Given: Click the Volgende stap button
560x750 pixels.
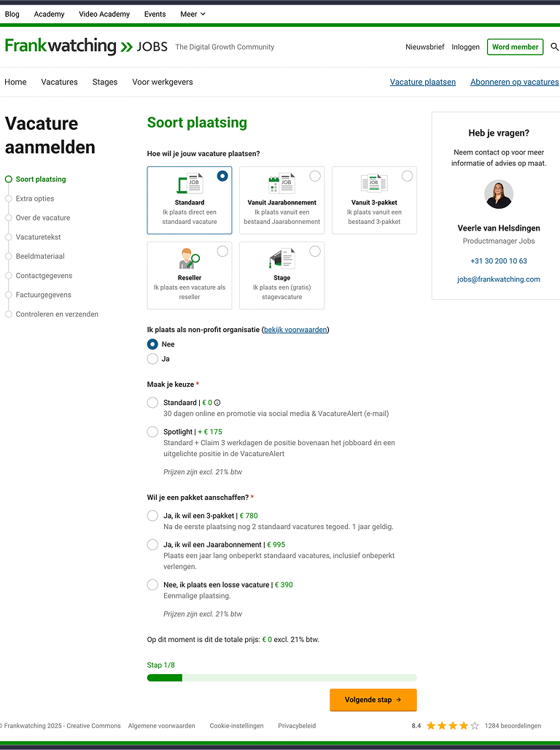Looking at the screenshot, I should 373,700.
